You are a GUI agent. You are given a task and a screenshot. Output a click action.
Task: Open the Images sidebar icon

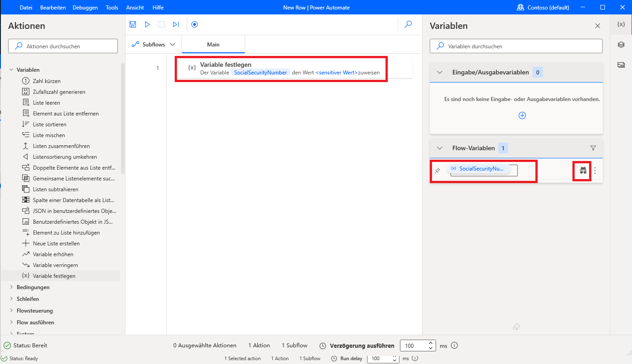[621, 65]
